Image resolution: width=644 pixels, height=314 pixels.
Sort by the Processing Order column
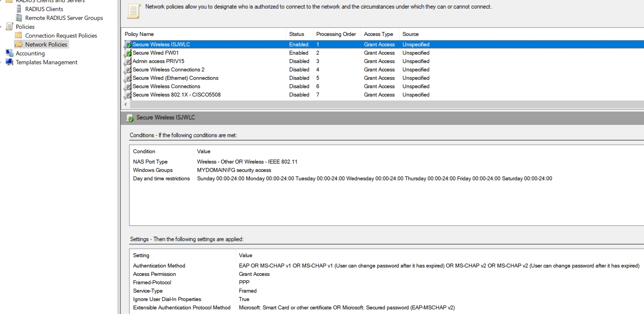[x=337, y=34]
